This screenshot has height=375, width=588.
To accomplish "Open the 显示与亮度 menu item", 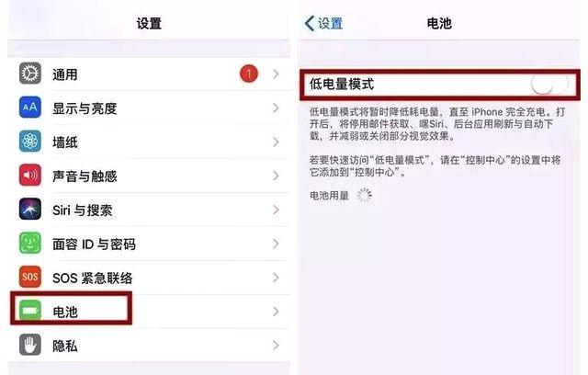I will pyautogui.click(x=149, y=108).
